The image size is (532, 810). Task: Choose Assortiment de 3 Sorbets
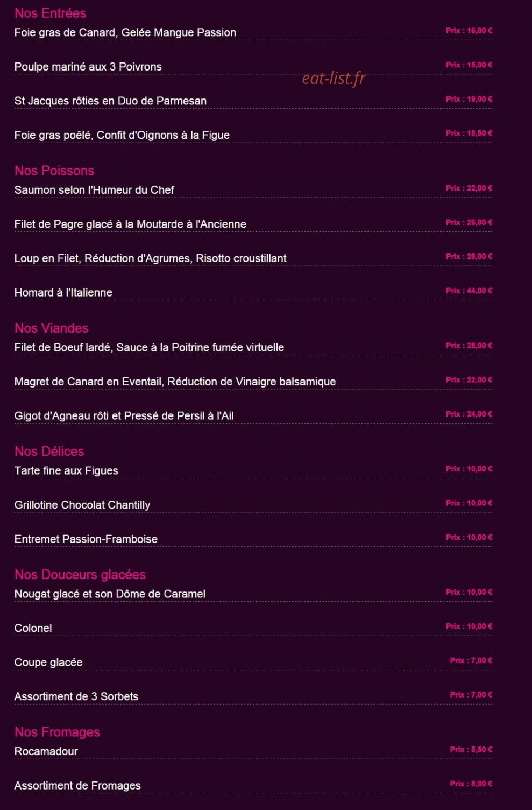coord(76,696)
